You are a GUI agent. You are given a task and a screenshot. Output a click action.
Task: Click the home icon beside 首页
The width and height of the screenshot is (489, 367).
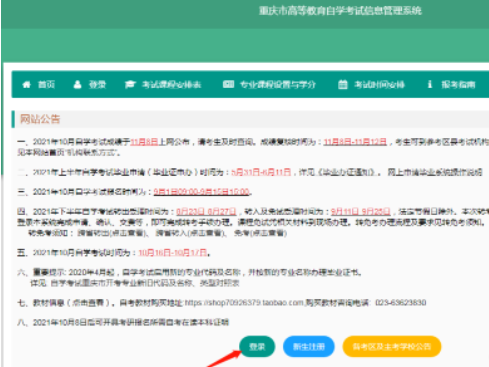tap(26, 84)
